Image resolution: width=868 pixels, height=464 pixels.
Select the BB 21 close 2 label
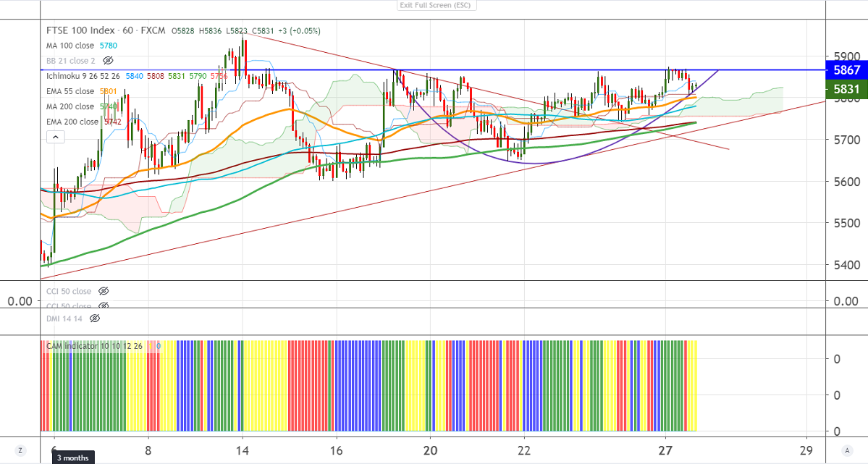(71, 60)
